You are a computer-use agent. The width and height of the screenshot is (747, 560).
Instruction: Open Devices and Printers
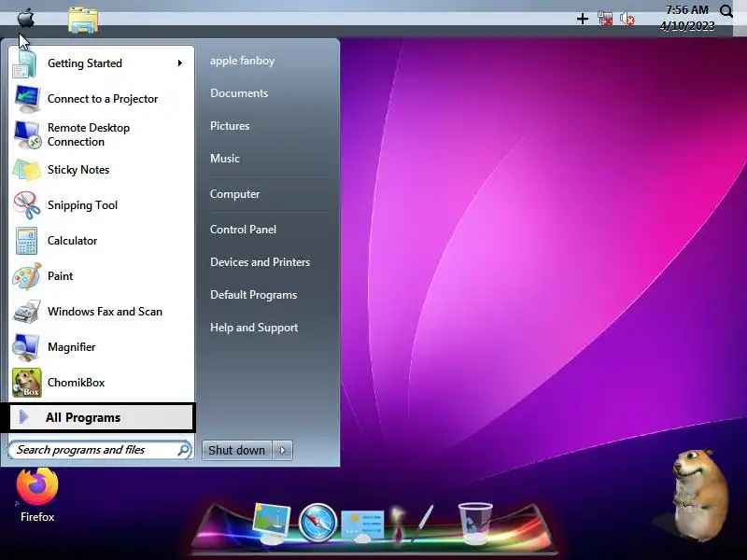click(x=261, y=262)
